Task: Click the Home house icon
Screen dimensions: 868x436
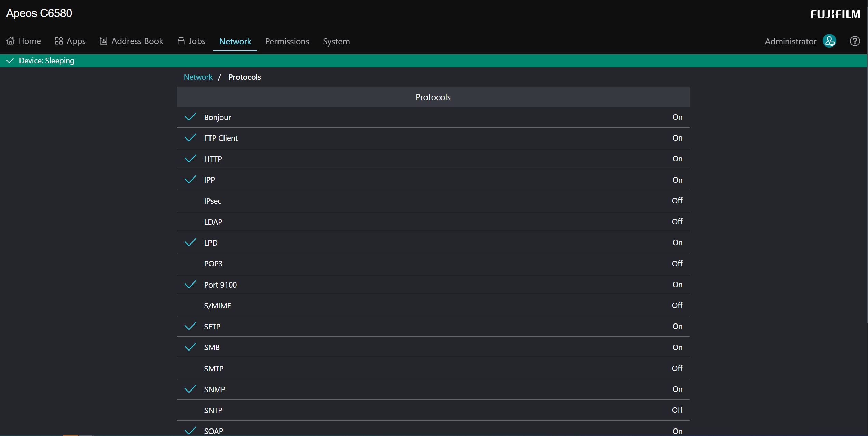Action: [11, 41]
